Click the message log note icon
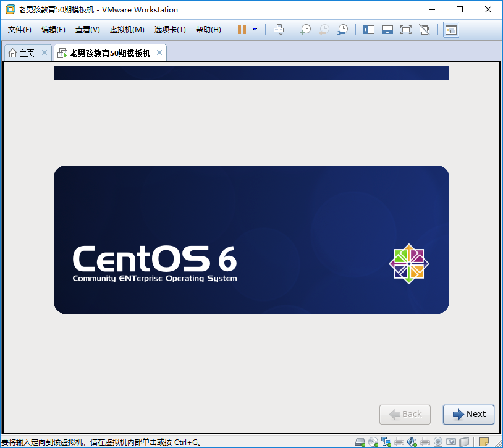Screen dimensions: 503x448 [484, 442]
